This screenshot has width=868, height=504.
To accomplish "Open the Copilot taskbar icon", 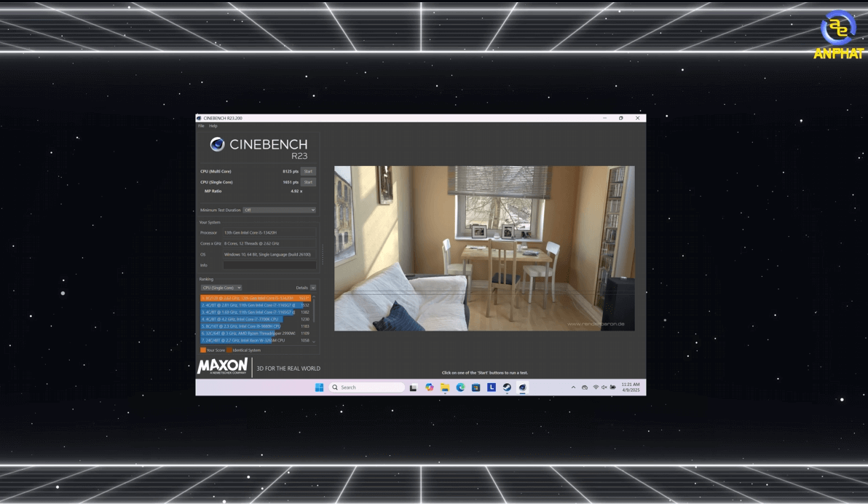I will click(x=429, y=387).
